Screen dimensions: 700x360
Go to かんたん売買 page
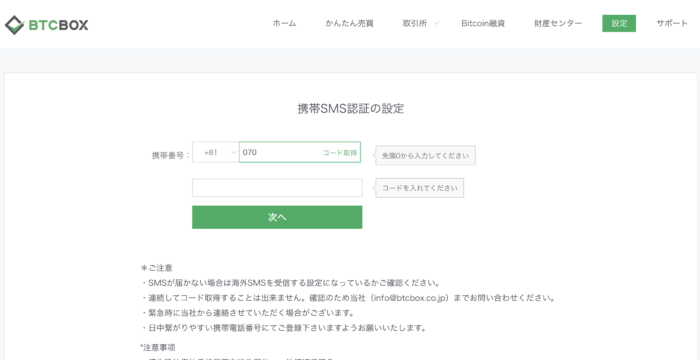(350, 24)
